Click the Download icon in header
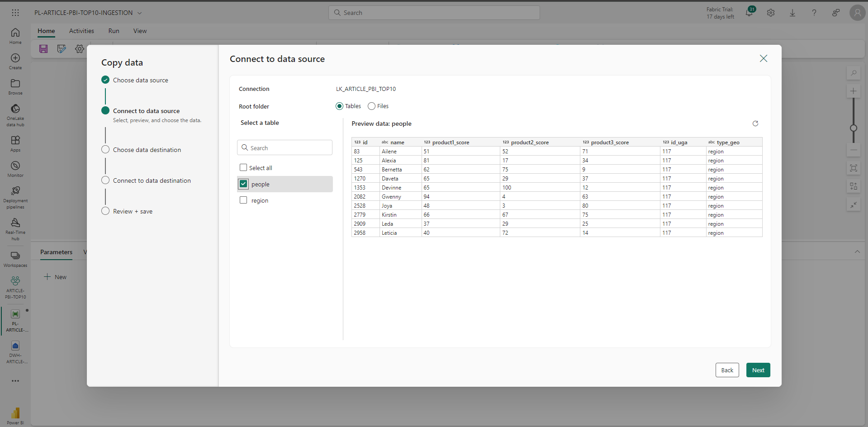This screenshot has width=868, height=427. [792, 13]
